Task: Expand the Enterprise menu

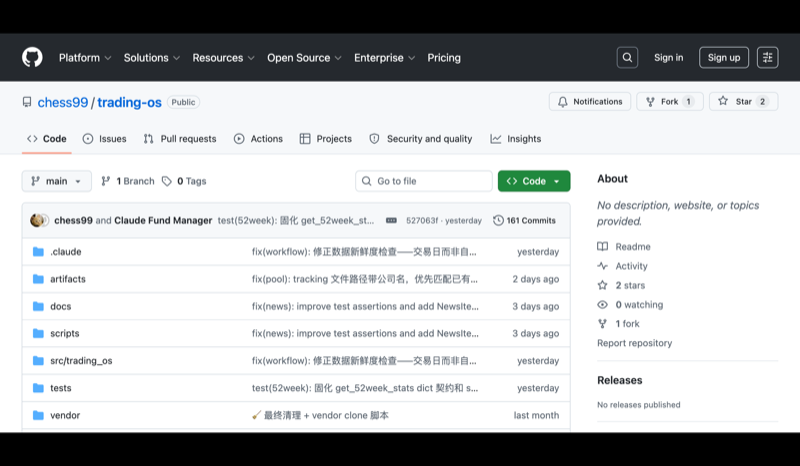Action: click(x=384, y=58)
